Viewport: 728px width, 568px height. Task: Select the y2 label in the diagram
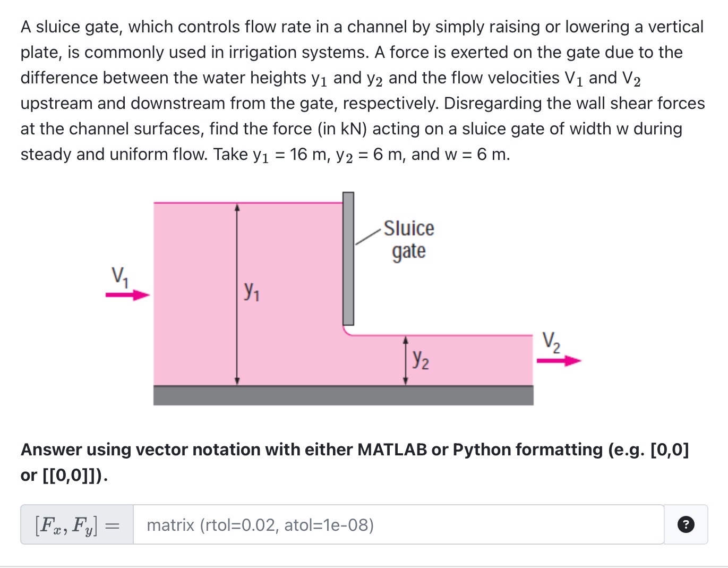point(420,360)
